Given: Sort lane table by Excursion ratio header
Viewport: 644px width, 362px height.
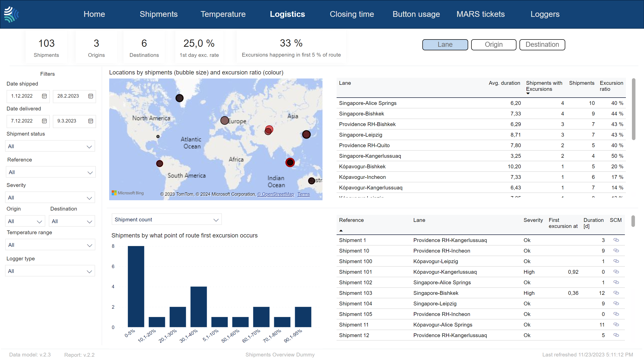Looking at the screenshot, I should pos(611,86).
